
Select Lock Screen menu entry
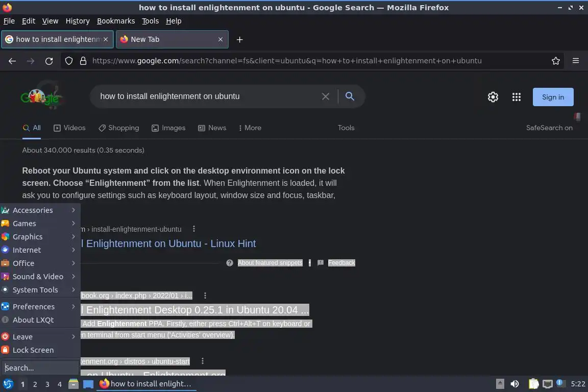pyautogui.click(x=40, y=350)
